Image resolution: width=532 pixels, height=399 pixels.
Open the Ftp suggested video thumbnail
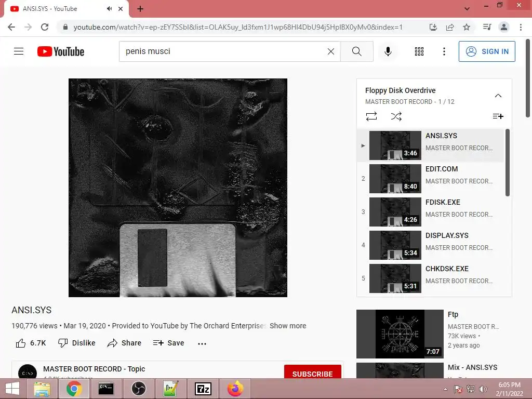coord(400,334)
